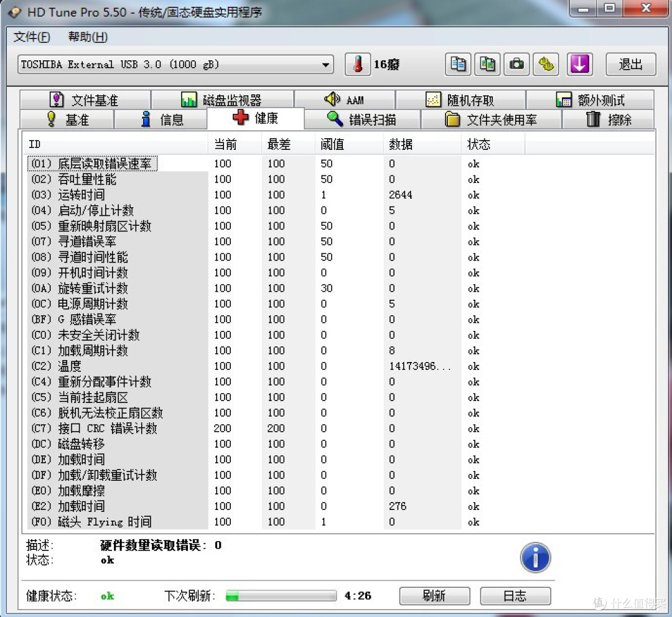Click the 2644 data value

coord(400,195)
